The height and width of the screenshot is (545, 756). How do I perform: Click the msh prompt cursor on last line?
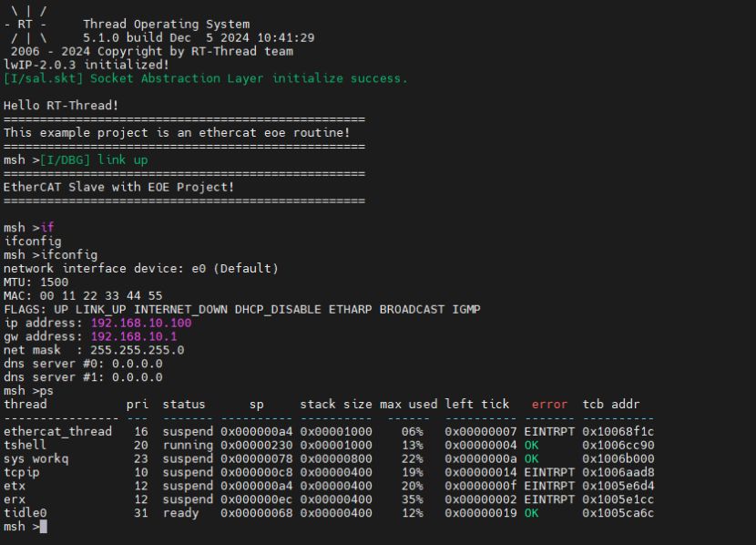pos(43,527)
